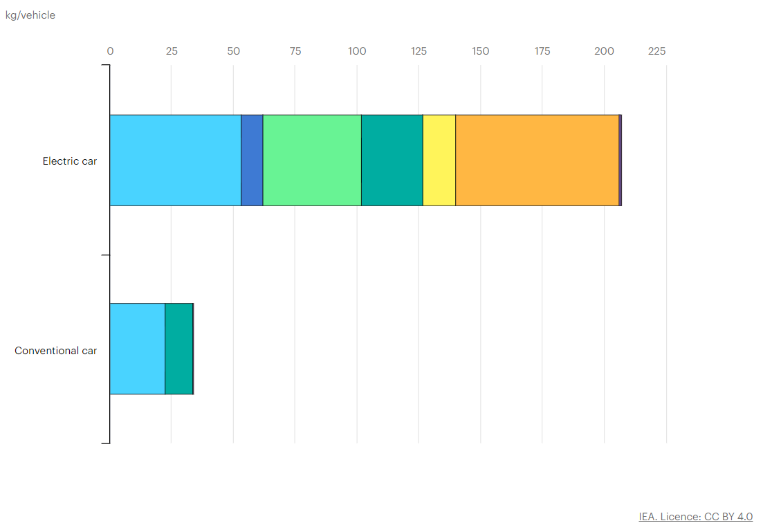Click the 225 axis tick label
The width and height of the screenshot is (763, 532).
[x=656, y=51]
